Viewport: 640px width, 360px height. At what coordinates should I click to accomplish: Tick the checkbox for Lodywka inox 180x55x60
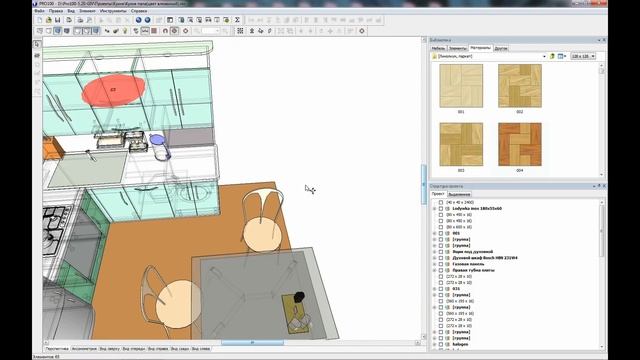pyautogui.click(x=441, y=209)
